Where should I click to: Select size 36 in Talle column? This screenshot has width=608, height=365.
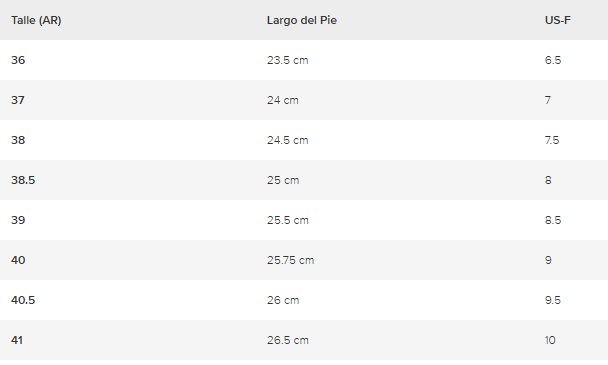coord(18,60)
